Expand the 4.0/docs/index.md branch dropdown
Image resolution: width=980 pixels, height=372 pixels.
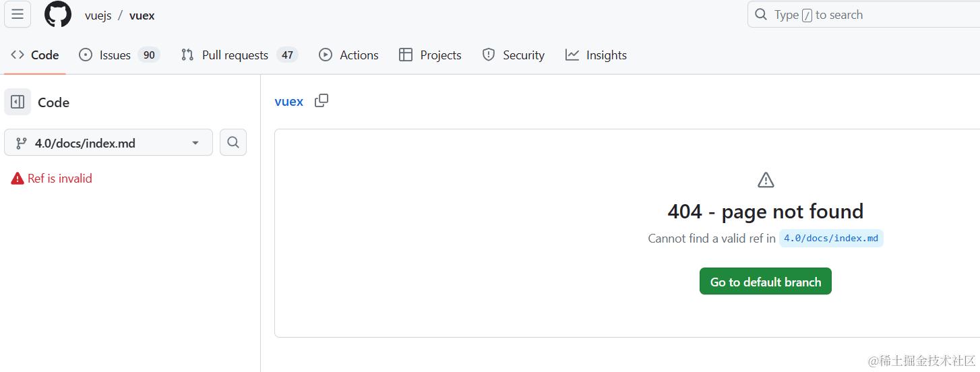coord(195,143)
